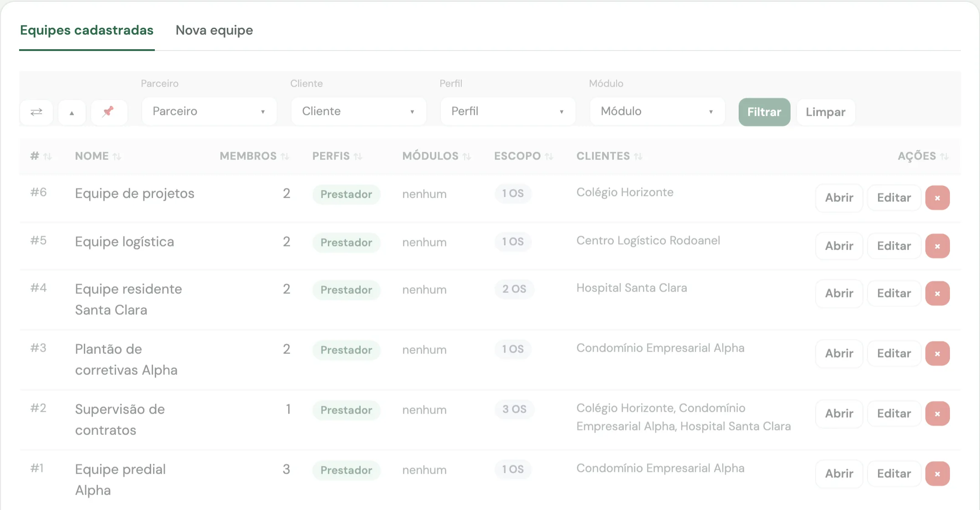980x510 pixels.
Task: Delete Plantão de corretivas Alpha row
Action: tap(937, 354)
